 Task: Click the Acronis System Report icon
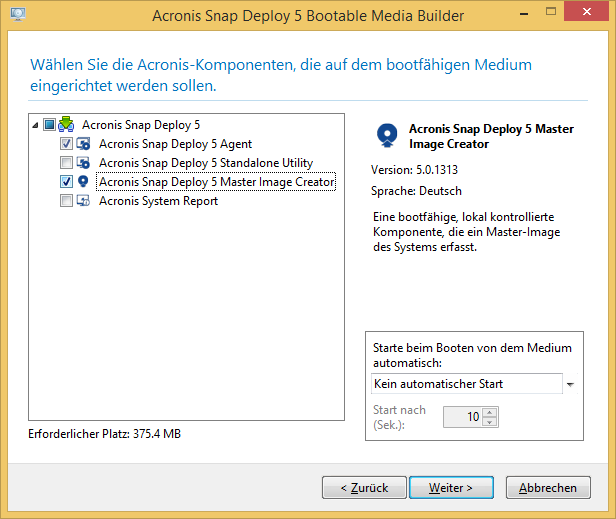83,201
